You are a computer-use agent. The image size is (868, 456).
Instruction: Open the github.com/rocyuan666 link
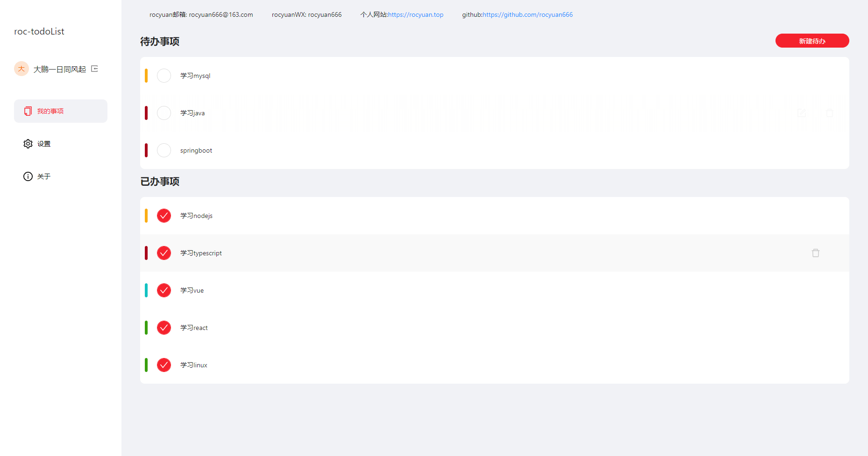tap(527, 14)
